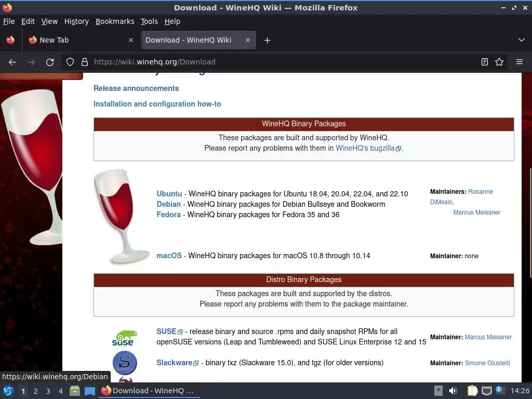Open the Slackware external link
Image resolution: width=532 pixels, height=399 pixels.
coord(177,363)
